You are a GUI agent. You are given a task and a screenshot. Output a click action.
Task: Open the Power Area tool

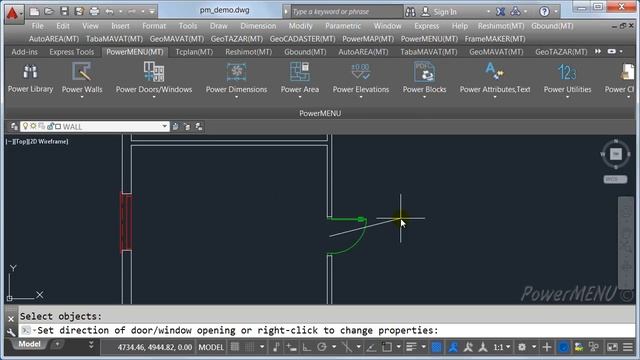click(x=300, y=78)
